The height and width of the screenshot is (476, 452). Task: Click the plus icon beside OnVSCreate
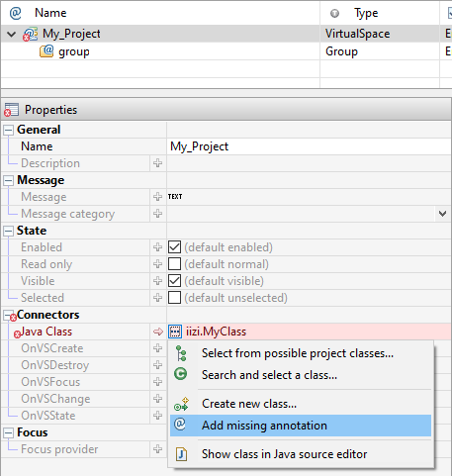(157, 348)
